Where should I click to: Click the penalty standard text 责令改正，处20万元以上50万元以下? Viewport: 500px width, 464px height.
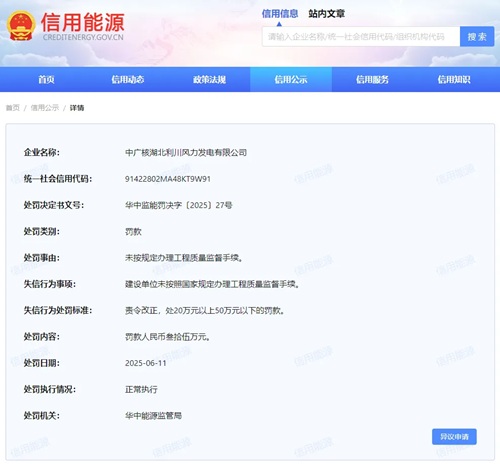coord(190,310)
